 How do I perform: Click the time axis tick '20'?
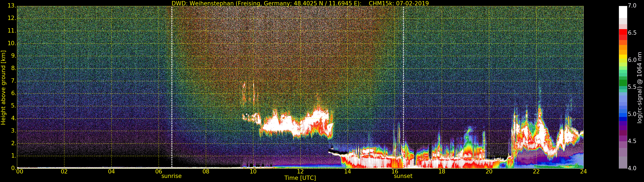pyautogui.click(x=489, y=172)
